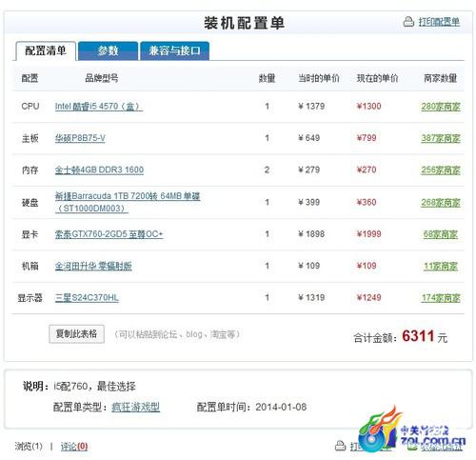Open the 打印配置单 print link
This screenshot has height=460, width=476.
(439, 22)
